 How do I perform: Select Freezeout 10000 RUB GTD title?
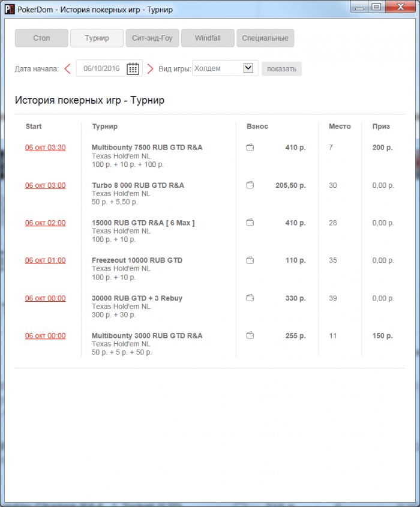coord(137,260)
